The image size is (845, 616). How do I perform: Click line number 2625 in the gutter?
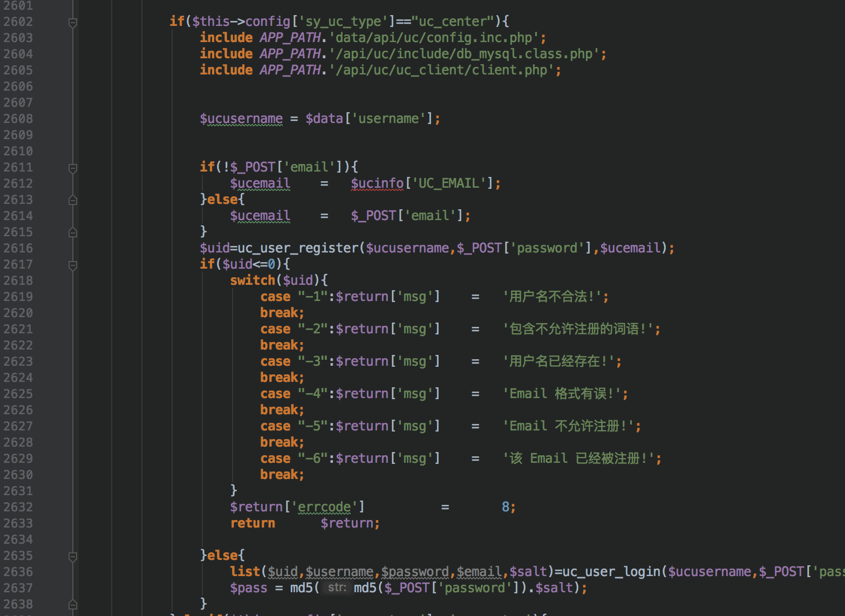click(x=18, y=394)
